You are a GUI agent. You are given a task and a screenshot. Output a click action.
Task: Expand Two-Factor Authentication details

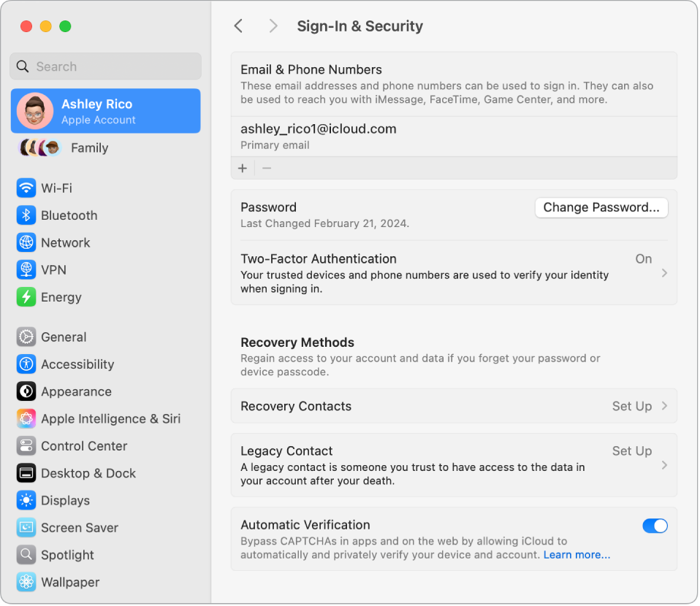click(x=666, y=273)
